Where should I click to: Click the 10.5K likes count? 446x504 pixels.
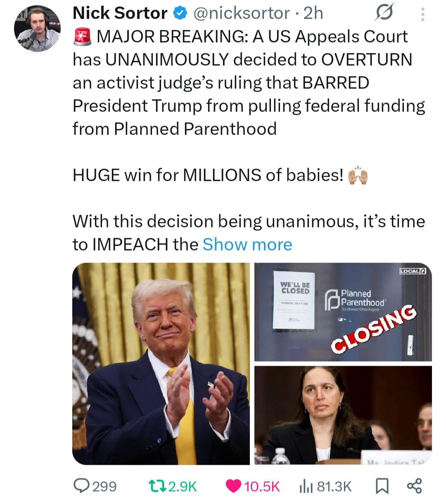tap(262, 486)
